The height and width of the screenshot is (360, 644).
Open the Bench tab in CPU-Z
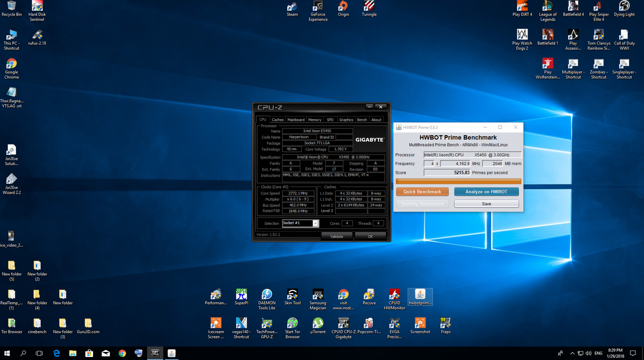[x=362, y=120]
